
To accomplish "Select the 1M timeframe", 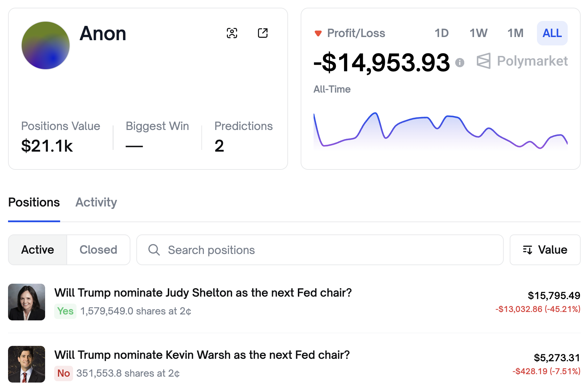I will click(515, 33).
